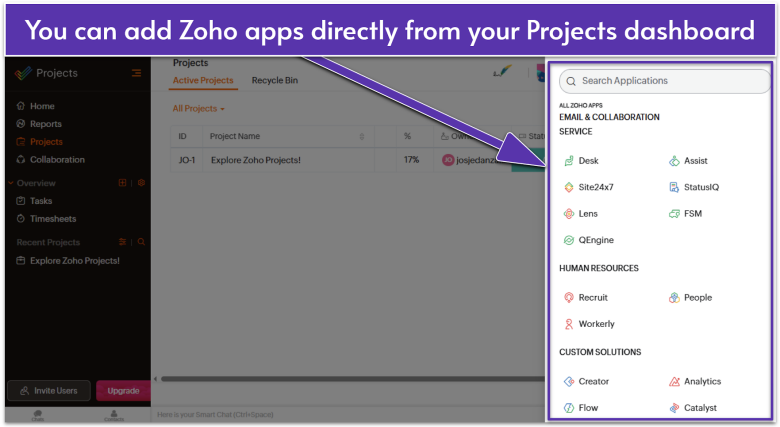Screen dimensions: 780x427
Task: Click the Smart Chat input bar
Action: 348,415
